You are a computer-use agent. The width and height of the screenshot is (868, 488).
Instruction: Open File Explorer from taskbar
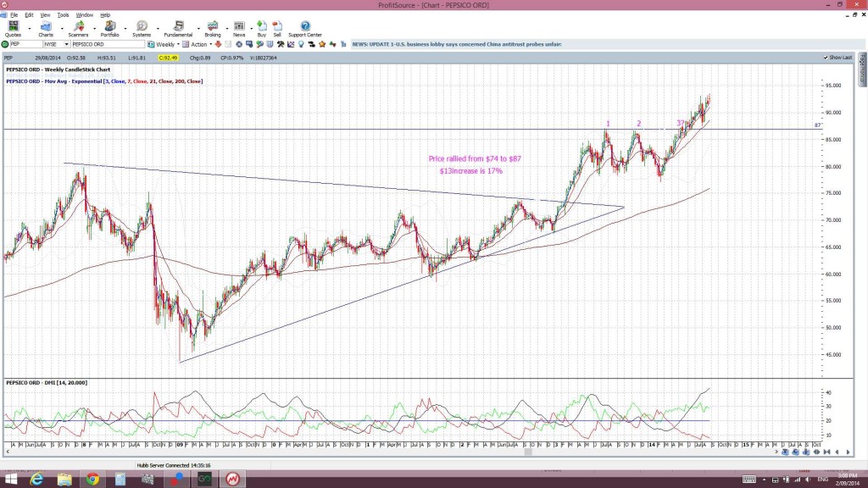click(64, 480)
